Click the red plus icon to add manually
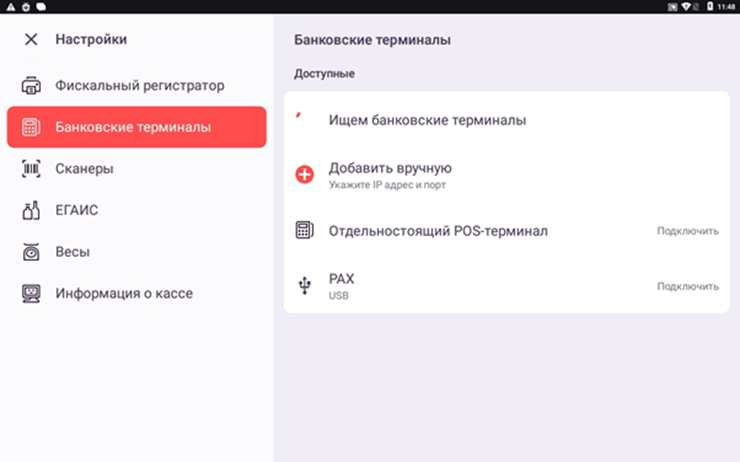This screenshot has width=740, height=462. pyautogui.click(x=304, y=174)
